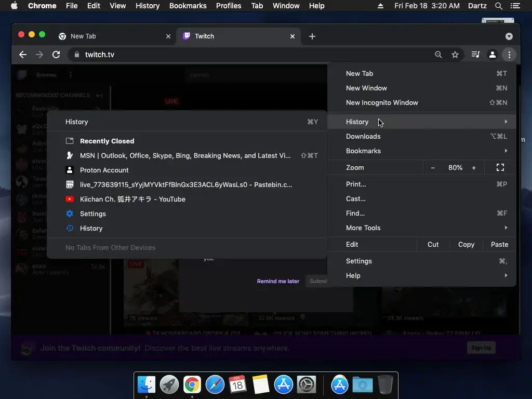Open full History at submenu top
This screenshot has height=399, width=532.
[x=187, y=122]
